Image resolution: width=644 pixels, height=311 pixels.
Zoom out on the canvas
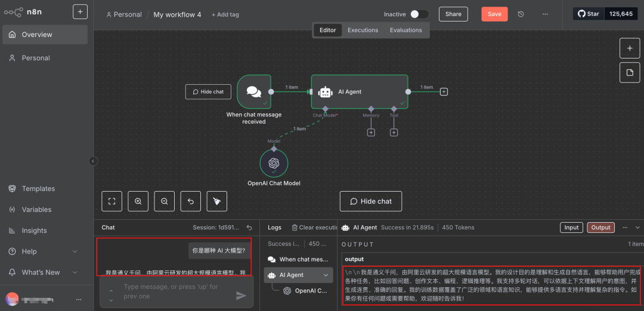pyautogui.click(x=165, y=201)
